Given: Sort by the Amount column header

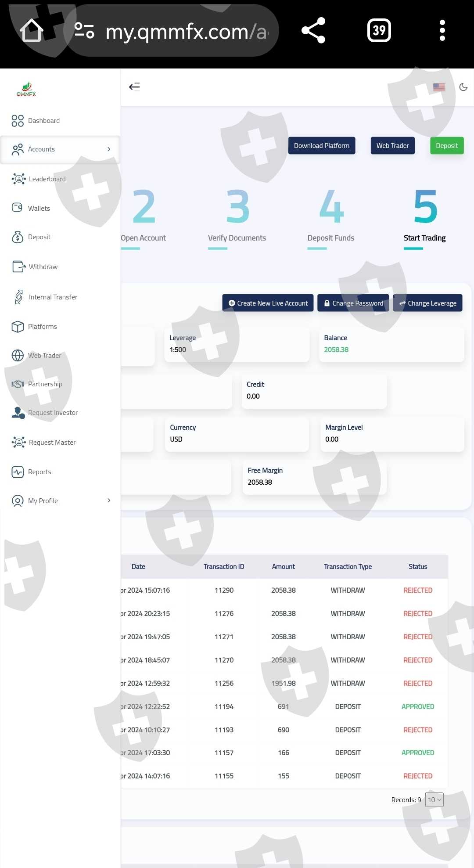Looking at the screenshot, I should pos(284,566).
